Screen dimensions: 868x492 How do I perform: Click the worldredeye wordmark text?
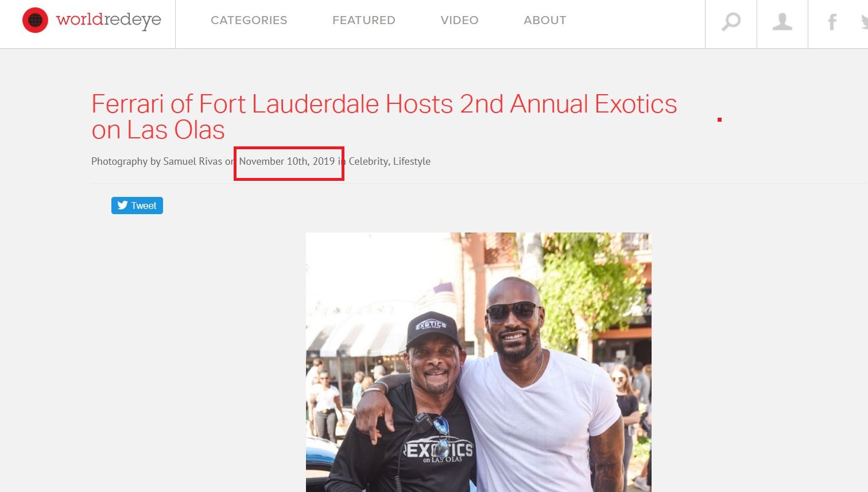tap(108, 21)
